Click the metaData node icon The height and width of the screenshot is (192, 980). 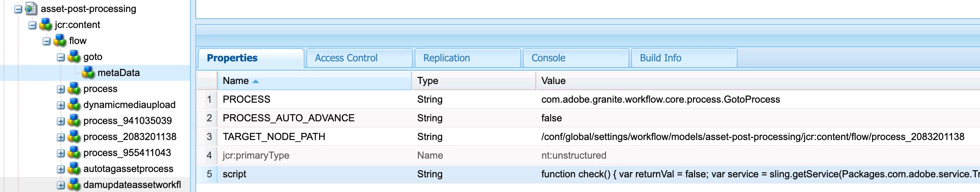click(x=88, y=73)
